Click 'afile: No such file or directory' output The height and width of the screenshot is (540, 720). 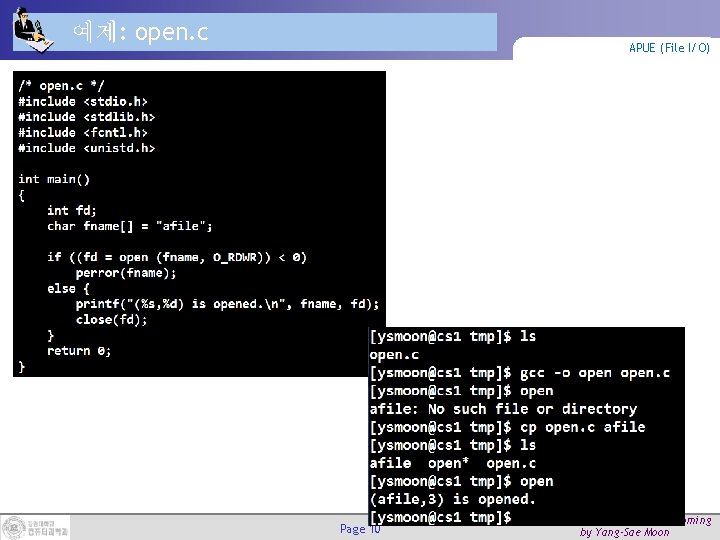tap(503, 409)
